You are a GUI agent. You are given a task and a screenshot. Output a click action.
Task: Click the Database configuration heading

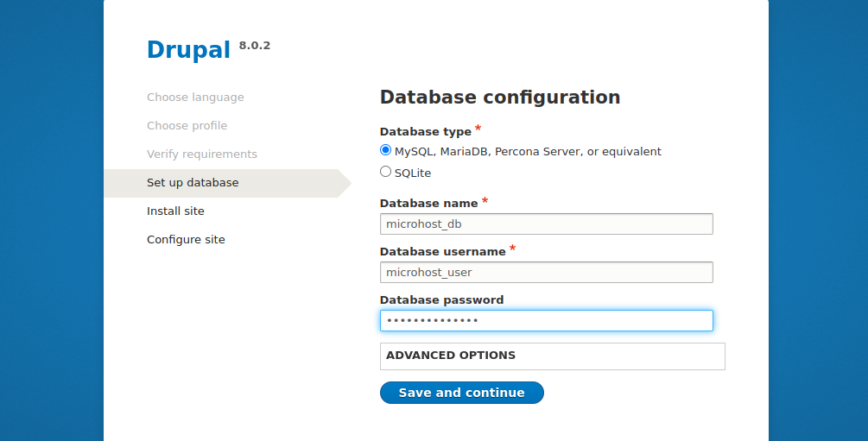coord(500,97)
